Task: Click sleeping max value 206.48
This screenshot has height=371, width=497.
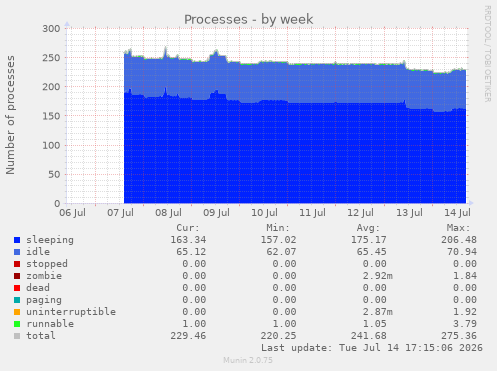Action: point(459,240)
